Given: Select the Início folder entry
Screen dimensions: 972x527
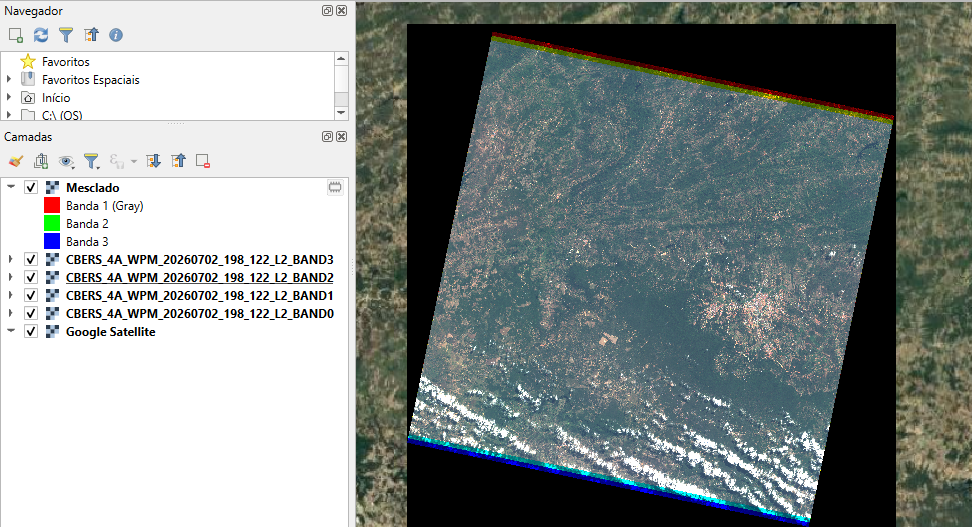Looking at the screenshot, I should 56,97.
